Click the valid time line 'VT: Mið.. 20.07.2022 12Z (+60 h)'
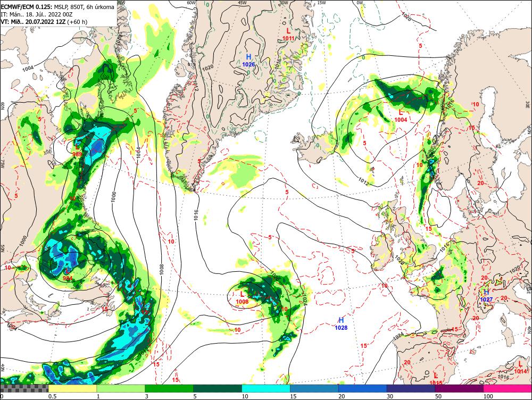This screenshot has height=400, width=532. point(44,22)
